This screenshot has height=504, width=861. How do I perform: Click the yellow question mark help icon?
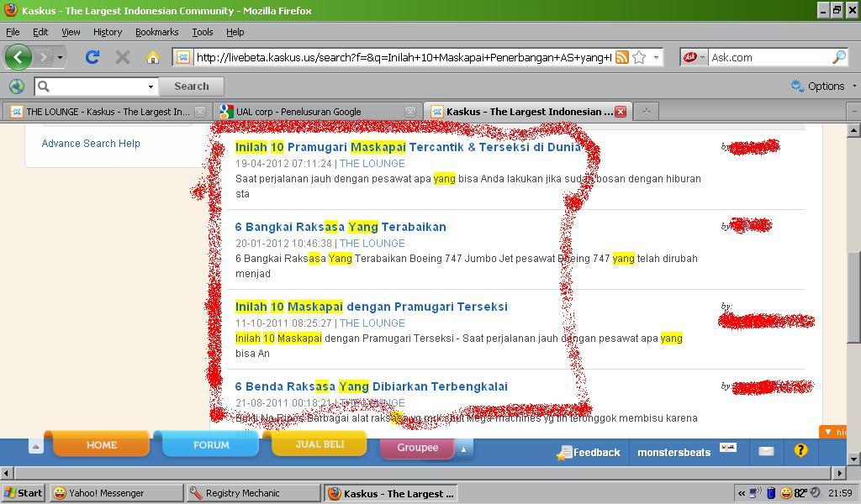click(x=800, y=450)
